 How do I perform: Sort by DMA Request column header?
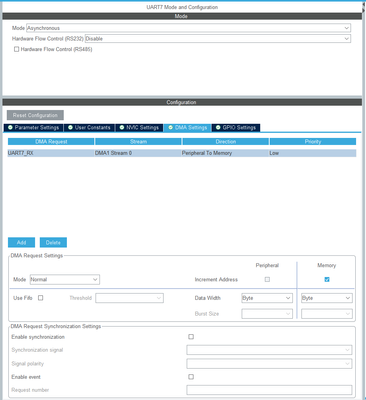[x=51, y=142]
